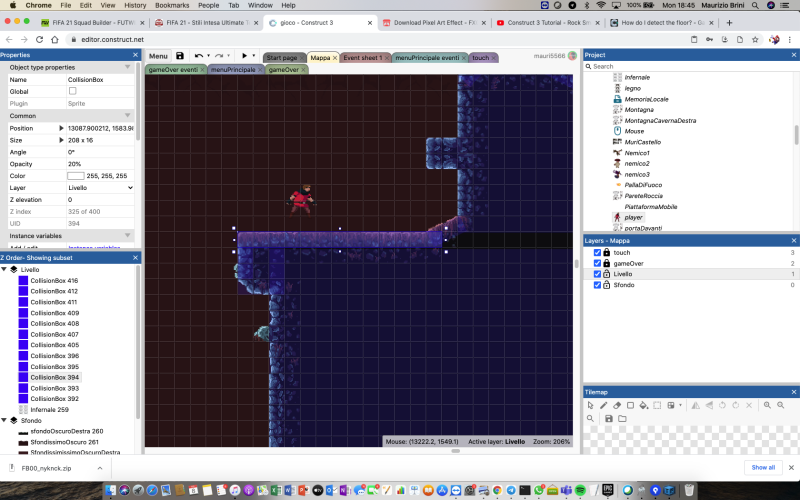Collapse the Sfondo group in Z Order

point(4,420)
